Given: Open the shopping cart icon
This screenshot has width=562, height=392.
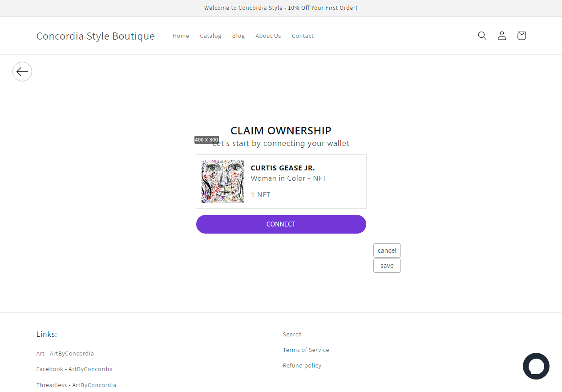Looking at the screenshot, I should 522,36.
